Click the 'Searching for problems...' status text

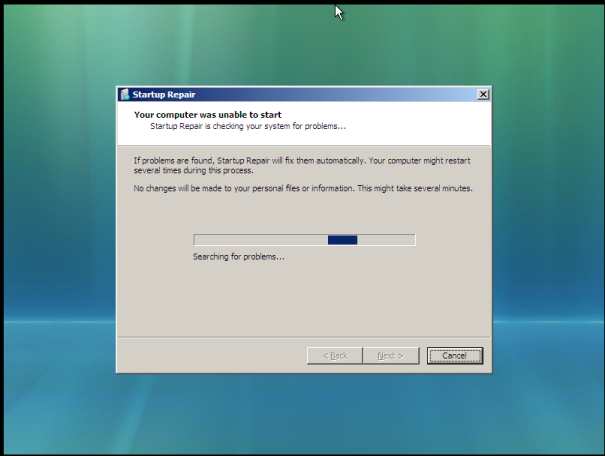(x=239, y=257)
